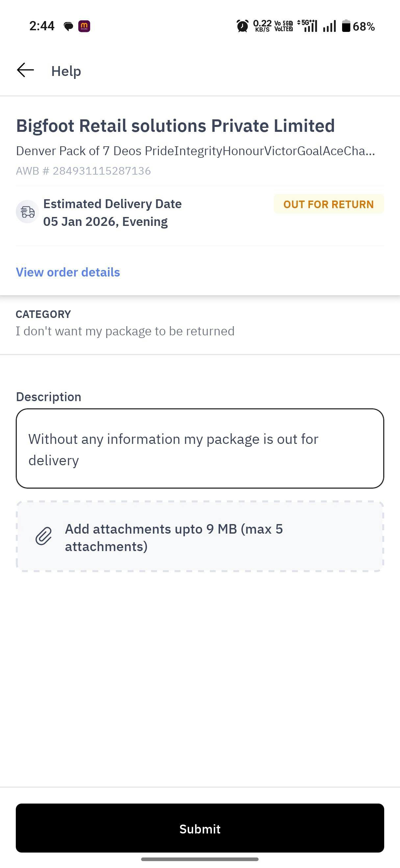Tap the bottom home gesture bar

click(x=200, y=859)
